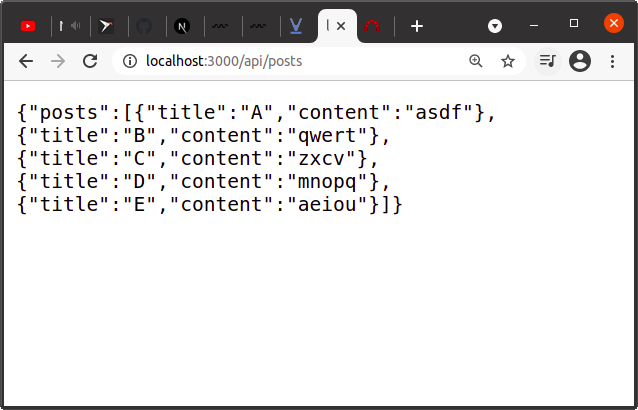638x410 pixels.
Task: Click the forward navigation arrow
Action: tap(58, 62)
